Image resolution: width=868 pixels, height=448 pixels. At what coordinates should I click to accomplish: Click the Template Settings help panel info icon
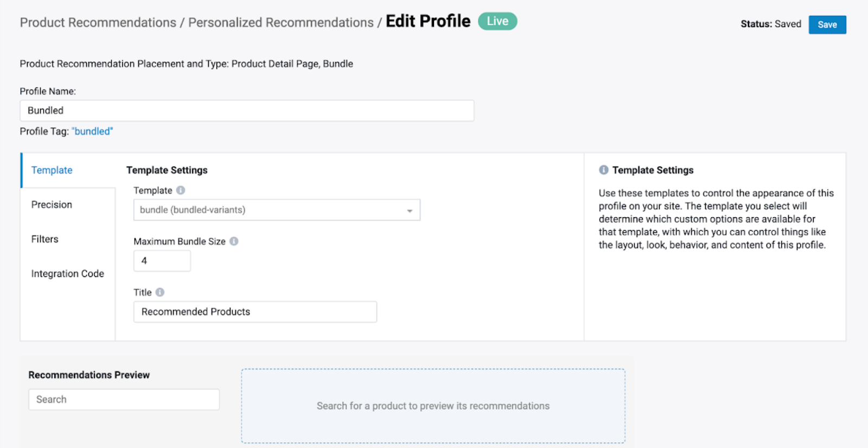click(x=603, y=170)
